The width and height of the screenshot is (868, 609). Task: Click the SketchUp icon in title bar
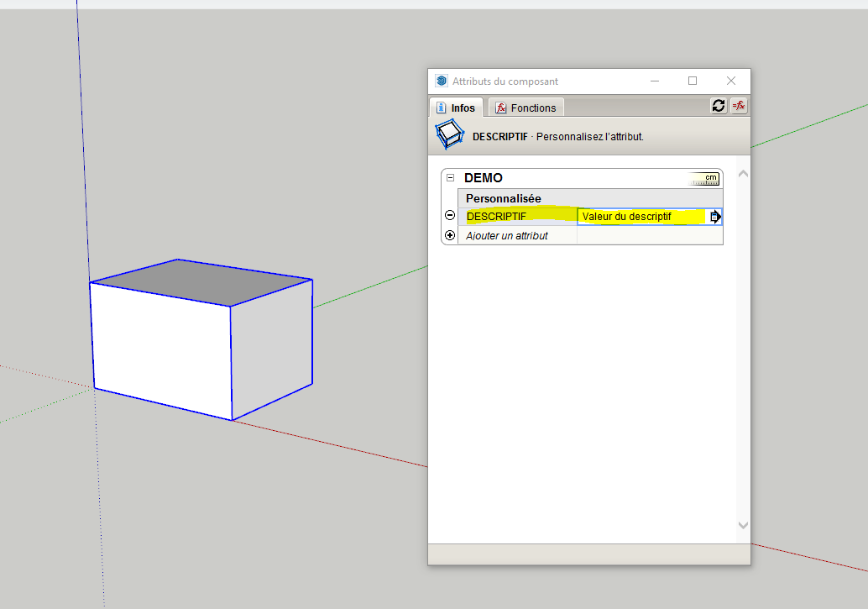[x=442, y=81]
